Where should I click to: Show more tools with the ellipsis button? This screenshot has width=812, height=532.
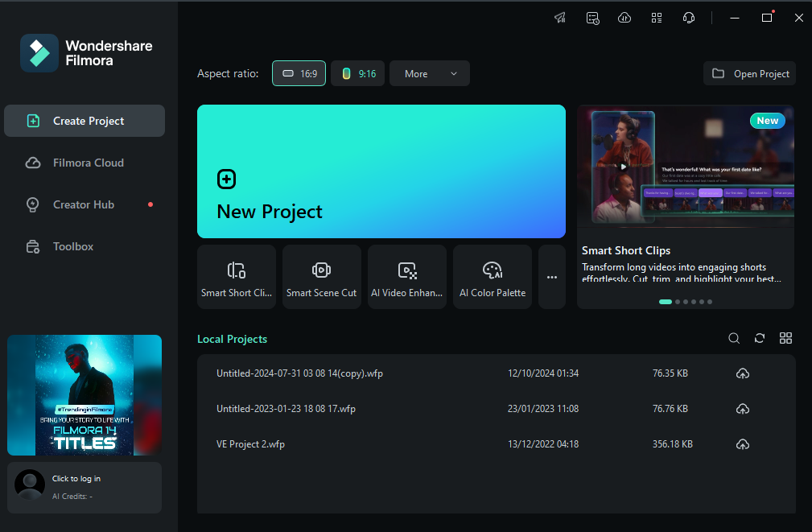pyautogui.click(x=552, y=277)
